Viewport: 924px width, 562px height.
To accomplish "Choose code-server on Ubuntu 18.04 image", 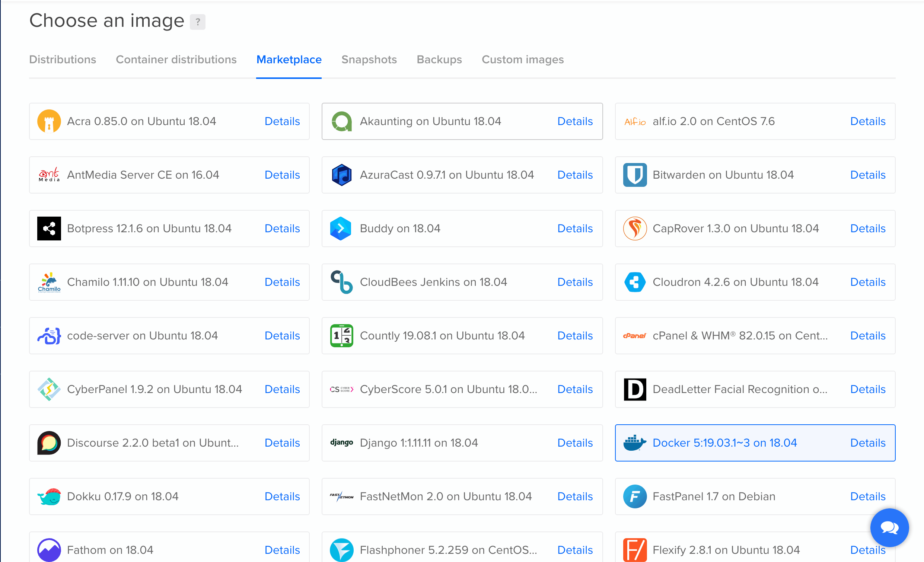I will 142,336.
